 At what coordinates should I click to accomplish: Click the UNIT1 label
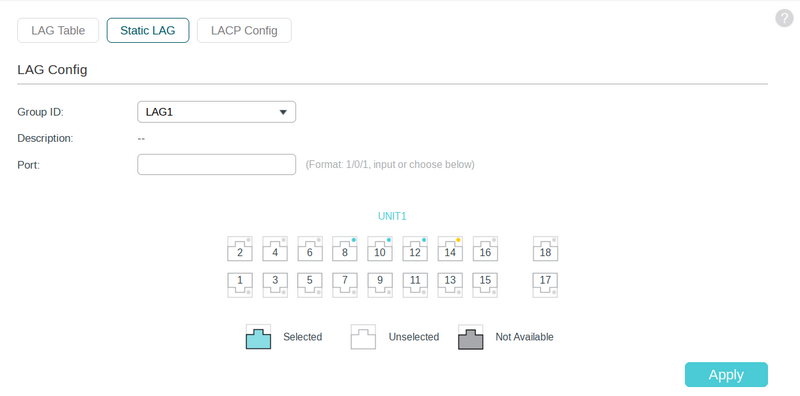(x=392, y=216)
